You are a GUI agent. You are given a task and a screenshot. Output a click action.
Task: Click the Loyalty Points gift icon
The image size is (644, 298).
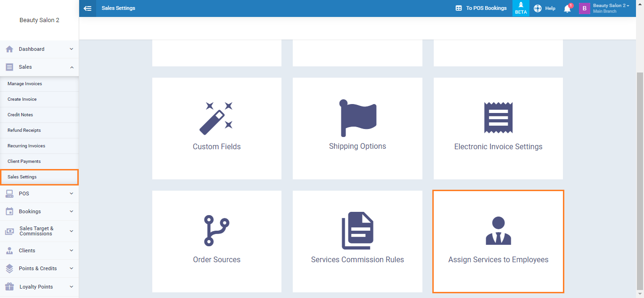pos(9,287)
